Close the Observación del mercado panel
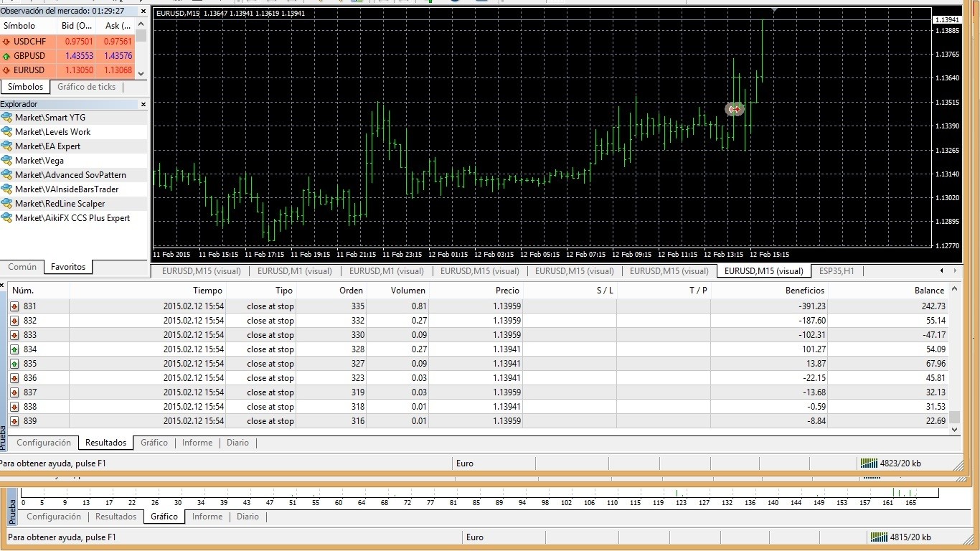The image size is (980, 551). (x=143, y=11)
